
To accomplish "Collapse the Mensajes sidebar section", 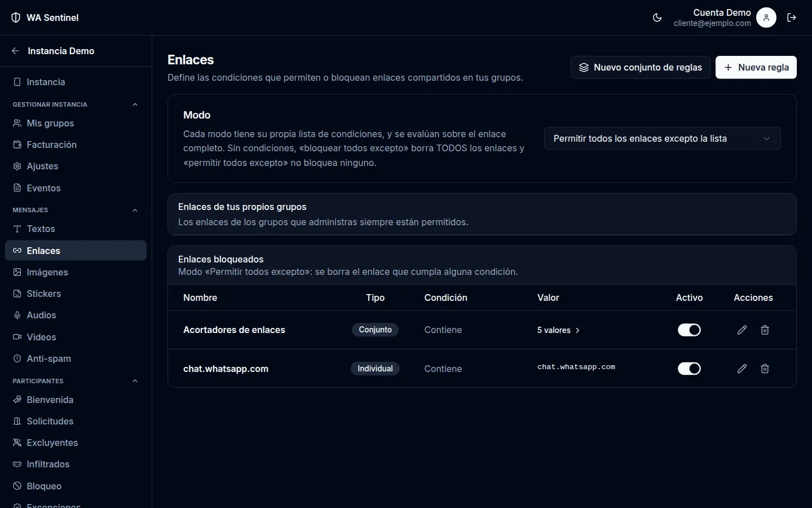I will click(x=135, y=210).
